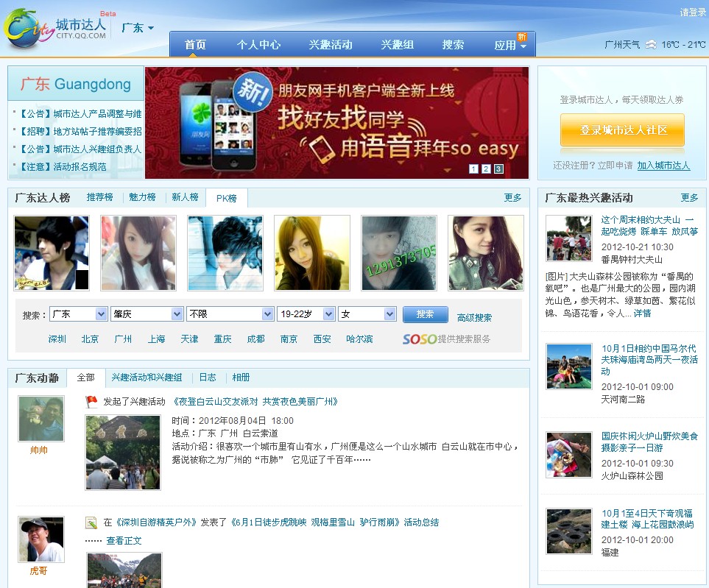Expand the 广东 region selector in header
Screen dimensions: 709x588
(138, 28)
